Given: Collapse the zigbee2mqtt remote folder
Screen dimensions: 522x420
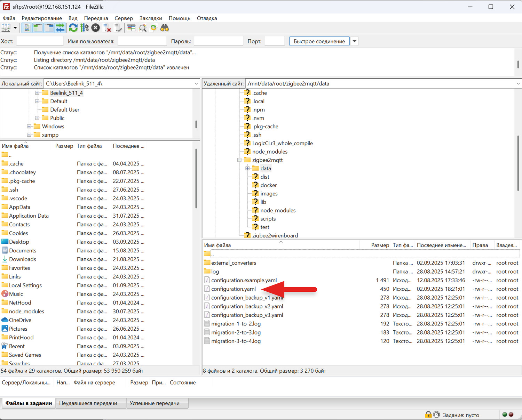Looking at the screenshot, I should tap(239, 160).
